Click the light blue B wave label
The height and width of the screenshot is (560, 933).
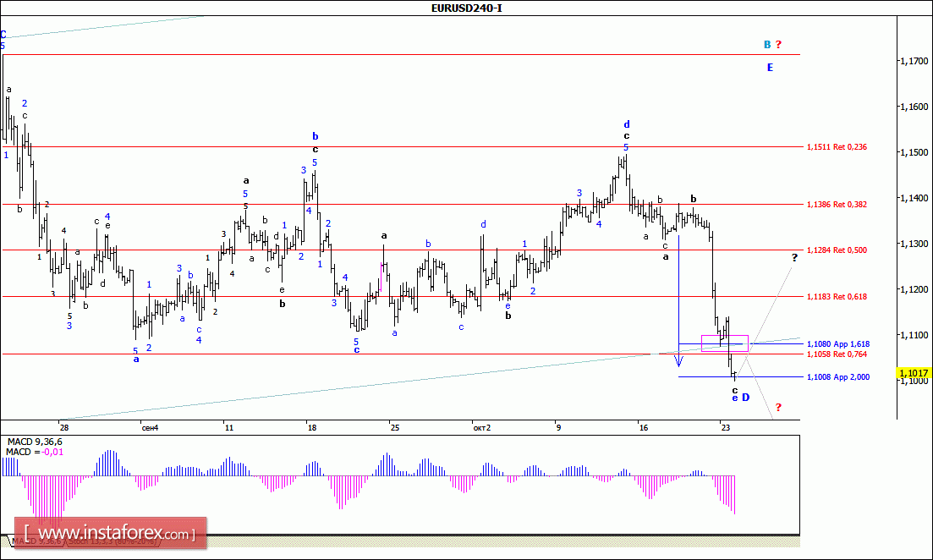[x=767, y=45]
